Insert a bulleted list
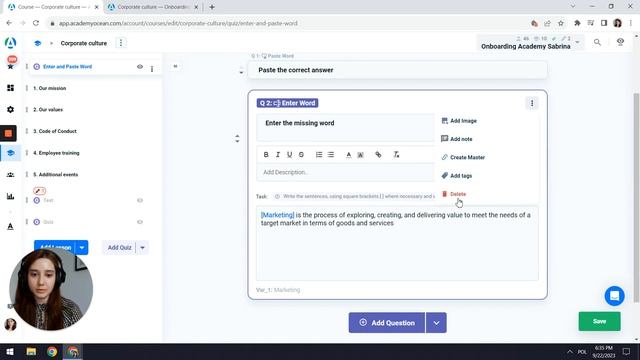 click(x=331, y=155)
